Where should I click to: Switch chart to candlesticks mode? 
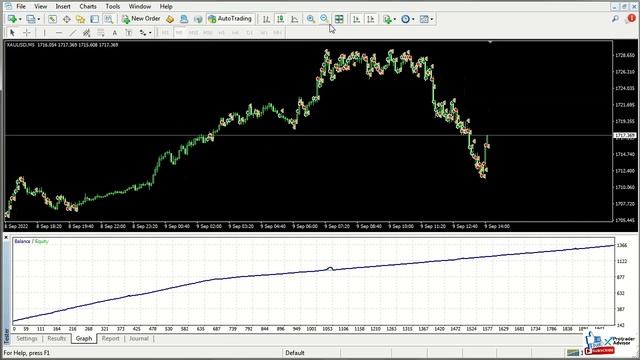click(x=280, y=19)
